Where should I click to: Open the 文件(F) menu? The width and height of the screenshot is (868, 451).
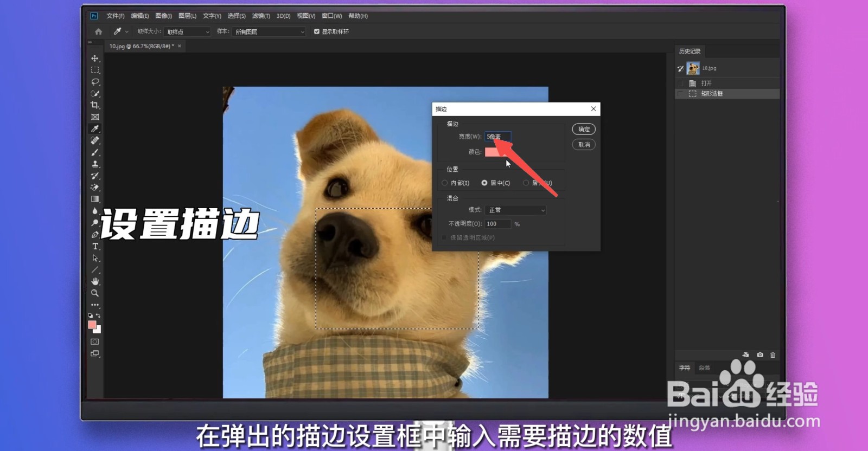click(x=116, y=16)
